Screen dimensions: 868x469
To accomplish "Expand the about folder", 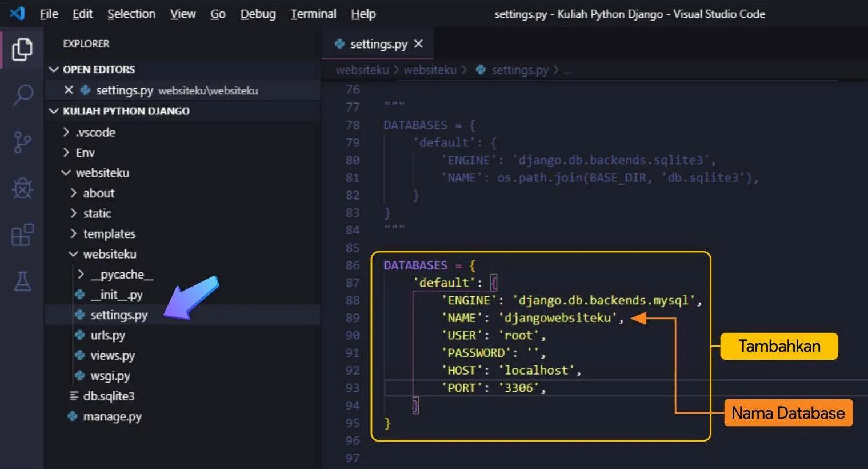I will pos(74,193).
